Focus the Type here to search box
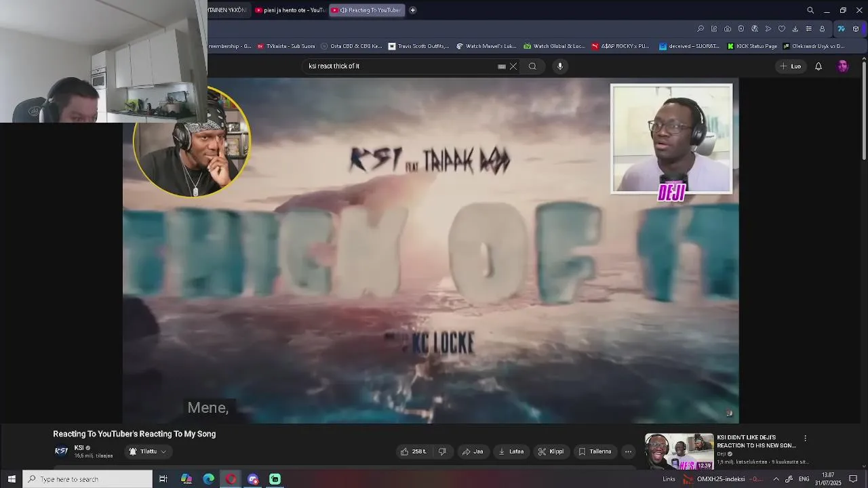868x488 pixels. [x=88, y=479]
